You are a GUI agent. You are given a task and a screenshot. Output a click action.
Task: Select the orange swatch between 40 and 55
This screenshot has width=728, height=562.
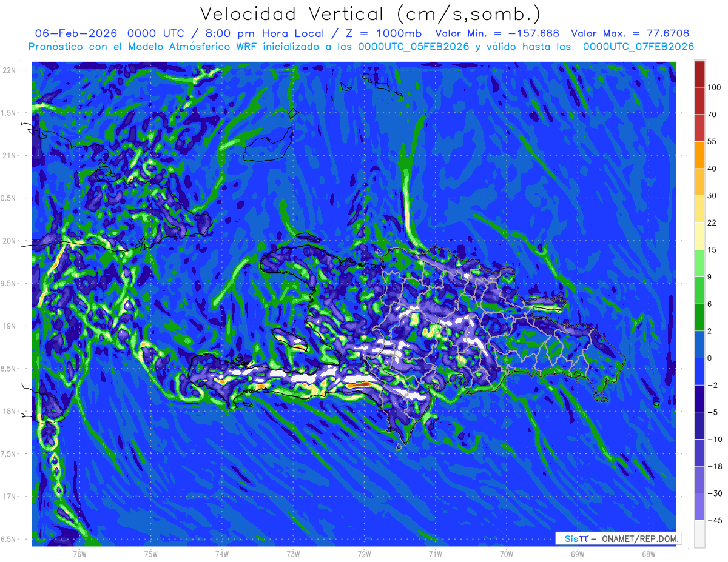pyautogui.click(x=700, y=155)
